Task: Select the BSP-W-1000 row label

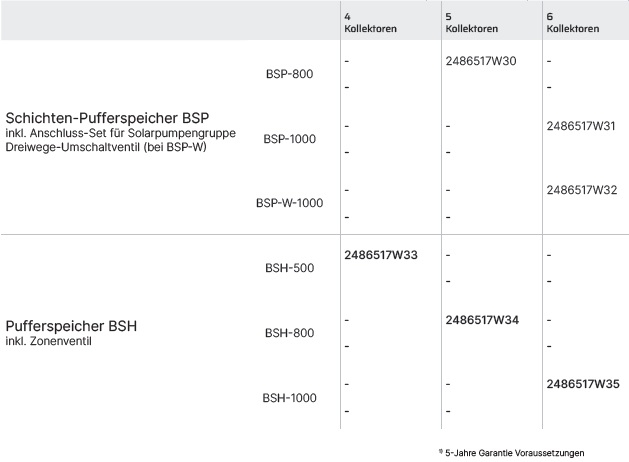Action: [x=289, y=202]
